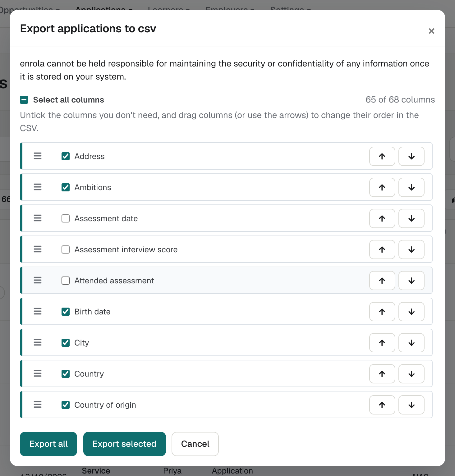
Task: Move Country column up
Action: tap(382, 374)
